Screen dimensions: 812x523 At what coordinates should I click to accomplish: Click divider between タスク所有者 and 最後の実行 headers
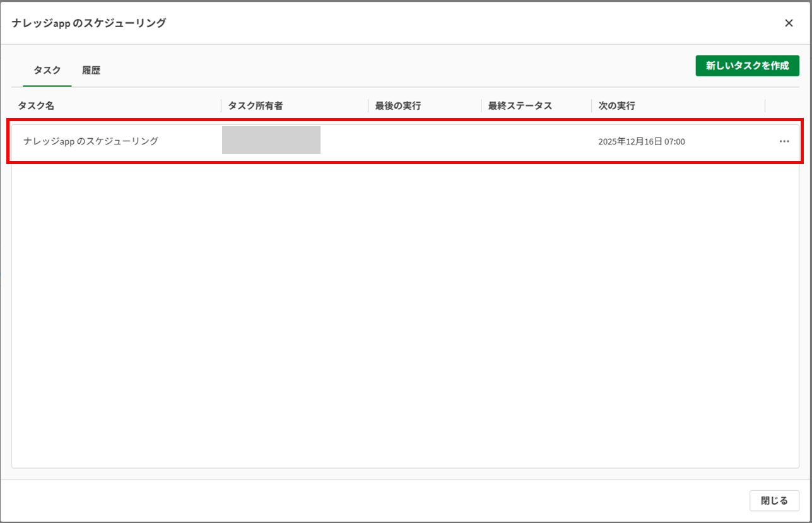(368, 106)
